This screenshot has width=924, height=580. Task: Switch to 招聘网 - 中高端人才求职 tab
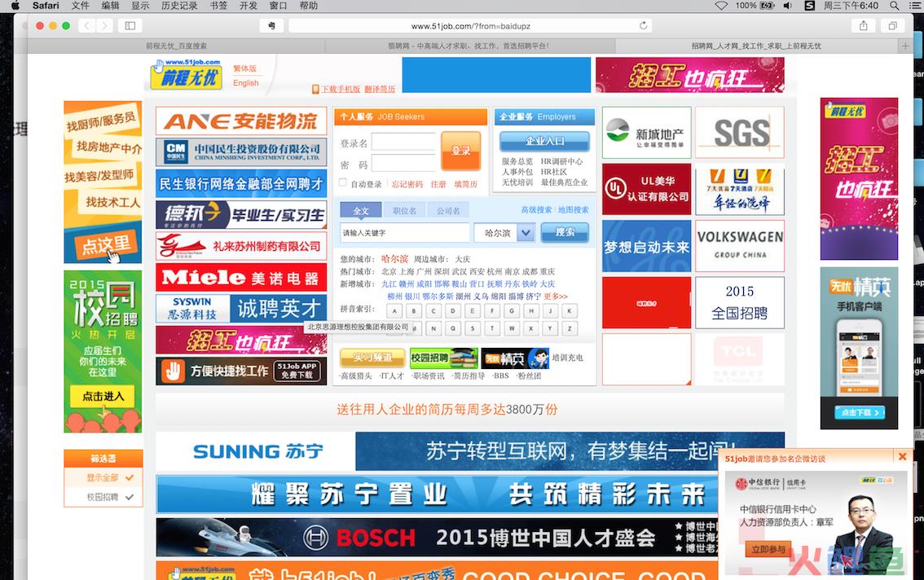coord(469,46)
